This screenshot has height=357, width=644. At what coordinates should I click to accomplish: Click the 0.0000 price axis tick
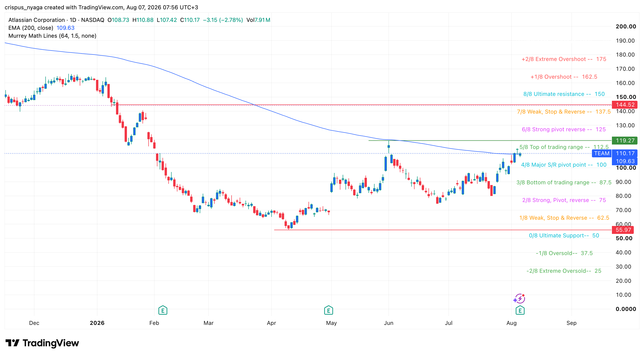pyautogui.click(x=626, y=309)
